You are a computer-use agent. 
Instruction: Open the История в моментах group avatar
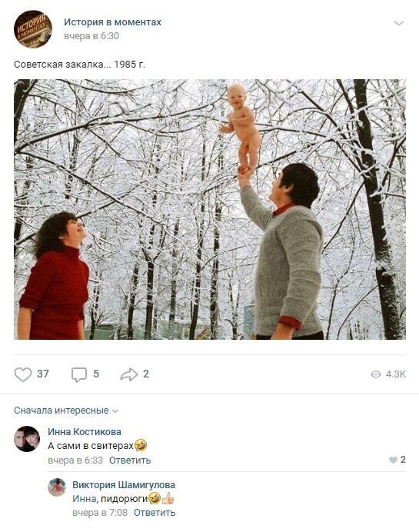[x=33, y=29]
